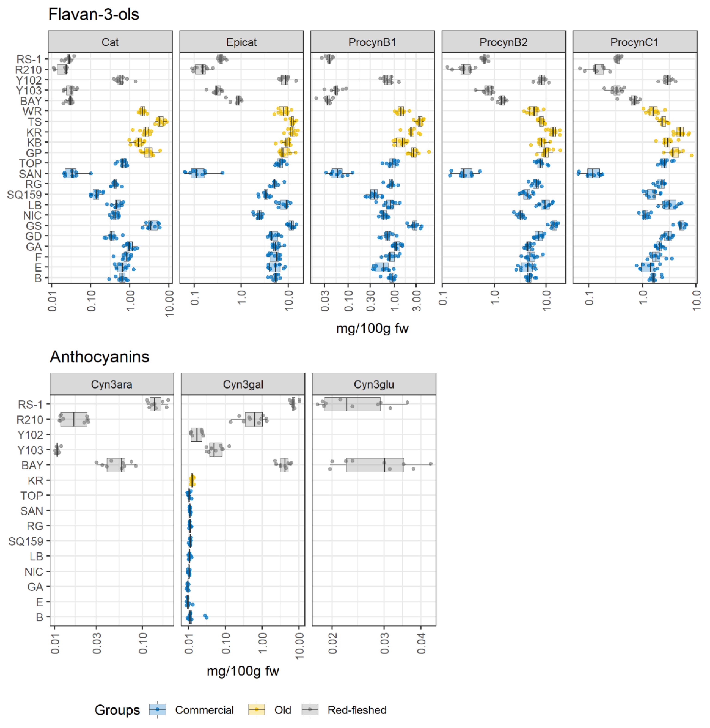
Task: Click the Red-fleshed legend label text
Action: click(x=357, y=710)
